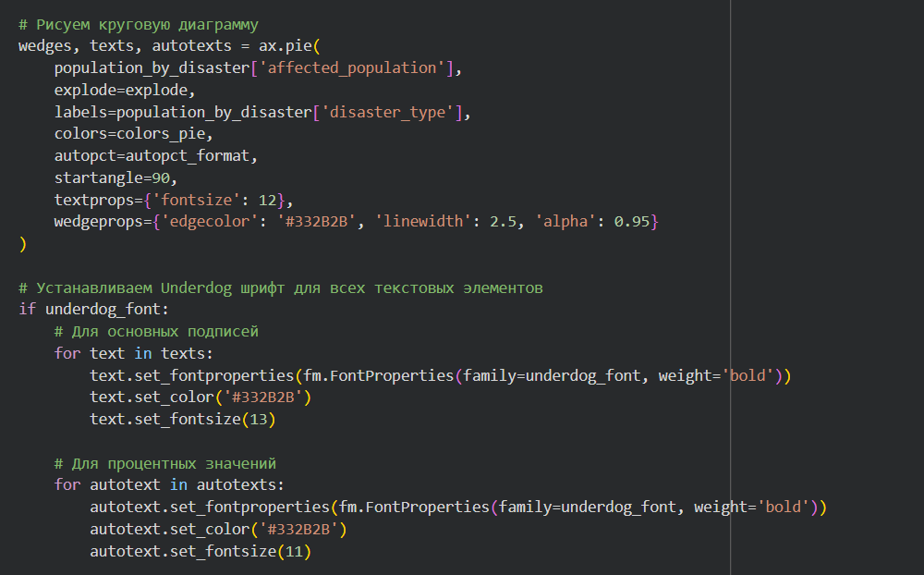Click the comment "# Для основных подписей"

156,332
